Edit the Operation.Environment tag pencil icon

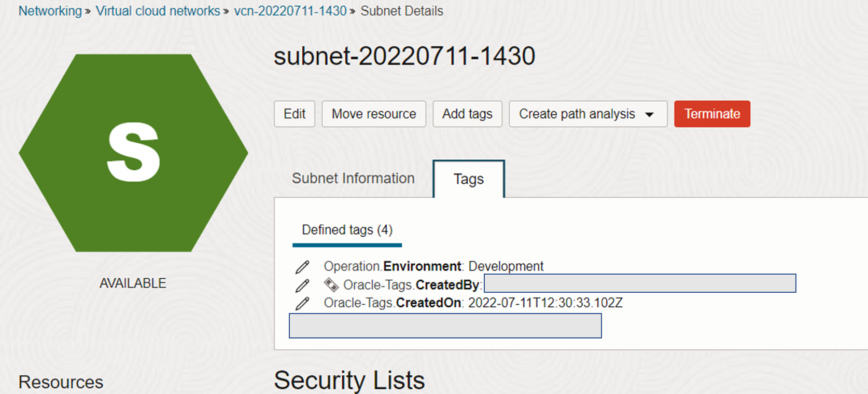point(302,267)
